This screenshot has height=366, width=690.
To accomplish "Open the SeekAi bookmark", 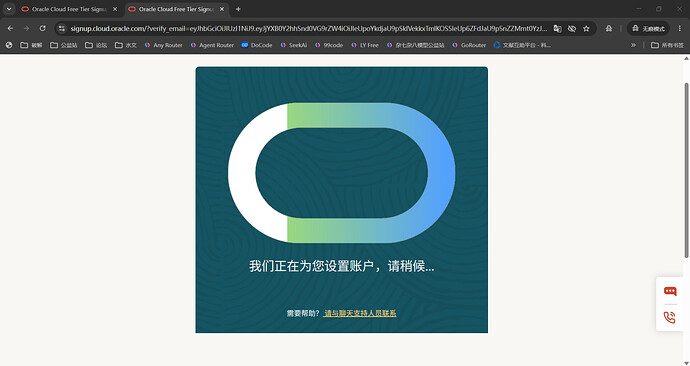I will (294, 45).
